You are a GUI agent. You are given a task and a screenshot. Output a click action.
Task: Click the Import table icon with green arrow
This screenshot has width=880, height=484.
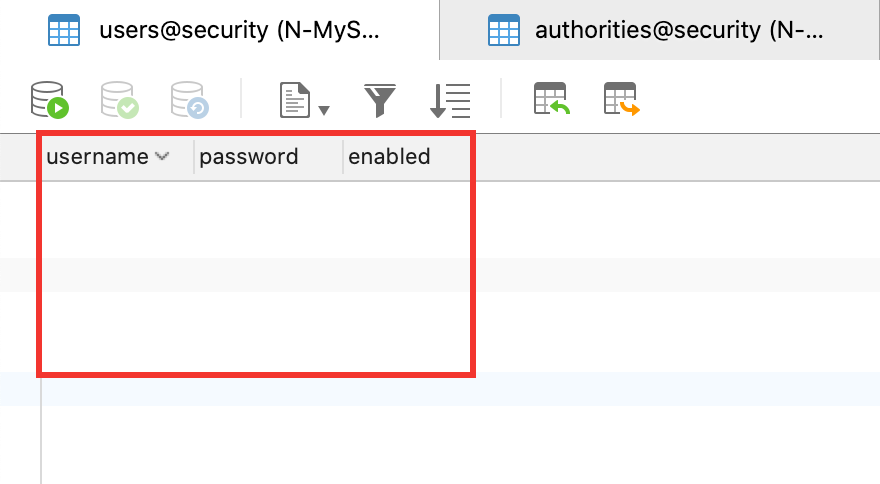click(x=552, y=99)
